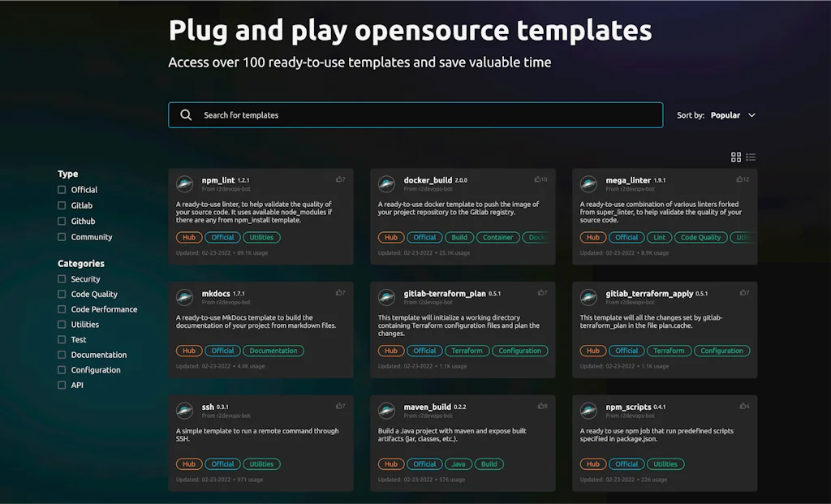The height and width of the screenshot is (504, 831).
Task: Enable the Community type filter
Action: [x=60, y=236]
